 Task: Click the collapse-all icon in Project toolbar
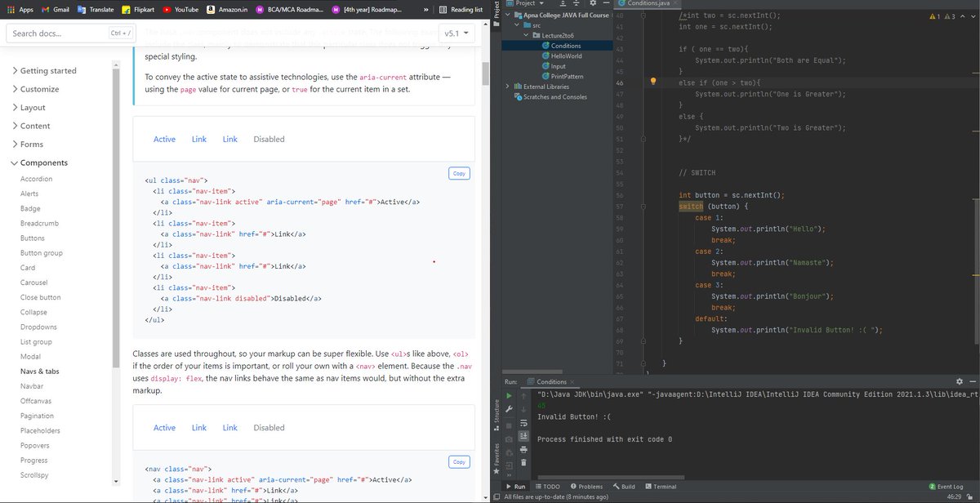pyautogui.click(x=576, y=4)
